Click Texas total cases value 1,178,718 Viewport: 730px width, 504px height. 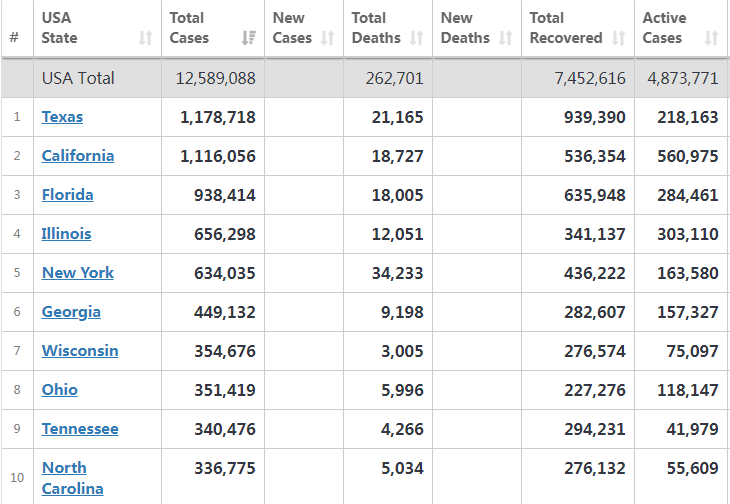pos(217,117)
